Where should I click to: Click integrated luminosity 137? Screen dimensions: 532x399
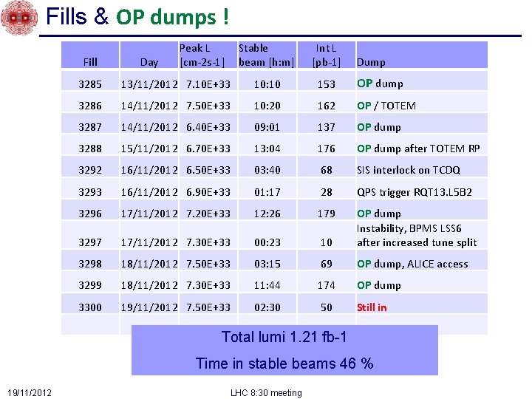(327, 127)
